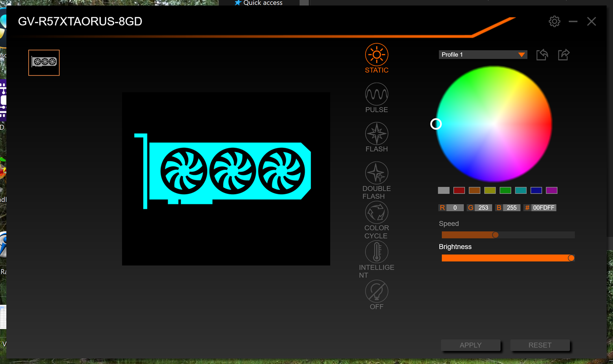Select the STATIC lighting mode icon
Viewport: 613px width, 364px height.
coord(377,55)
